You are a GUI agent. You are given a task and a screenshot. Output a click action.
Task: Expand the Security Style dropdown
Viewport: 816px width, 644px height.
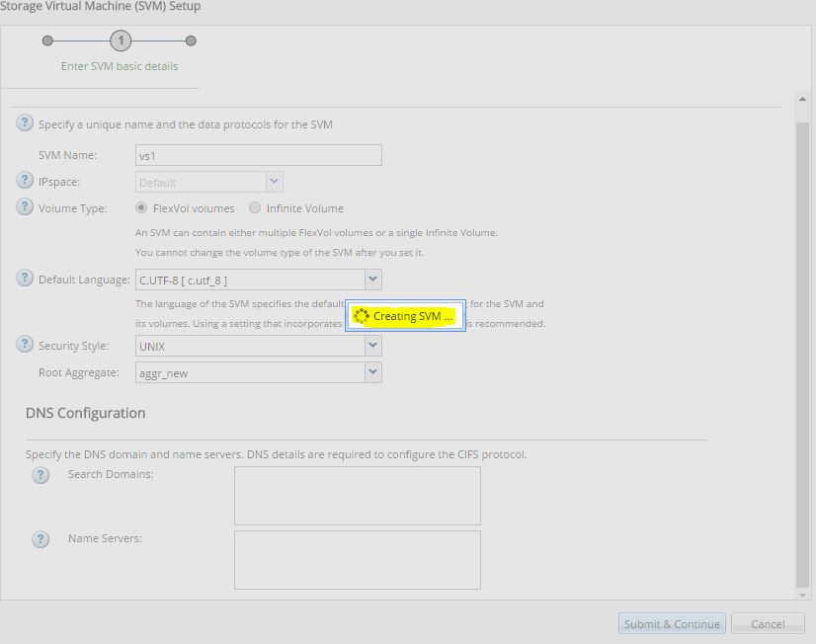(x=370, y=346)
